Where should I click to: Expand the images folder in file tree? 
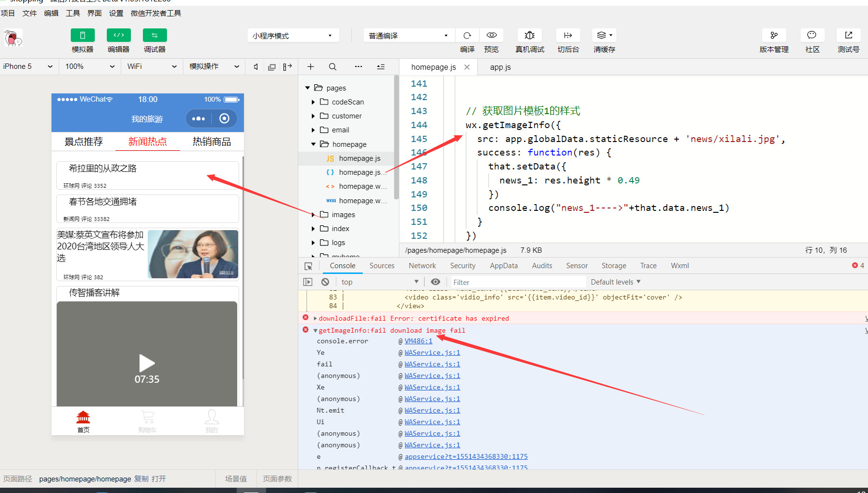(313, 215)
